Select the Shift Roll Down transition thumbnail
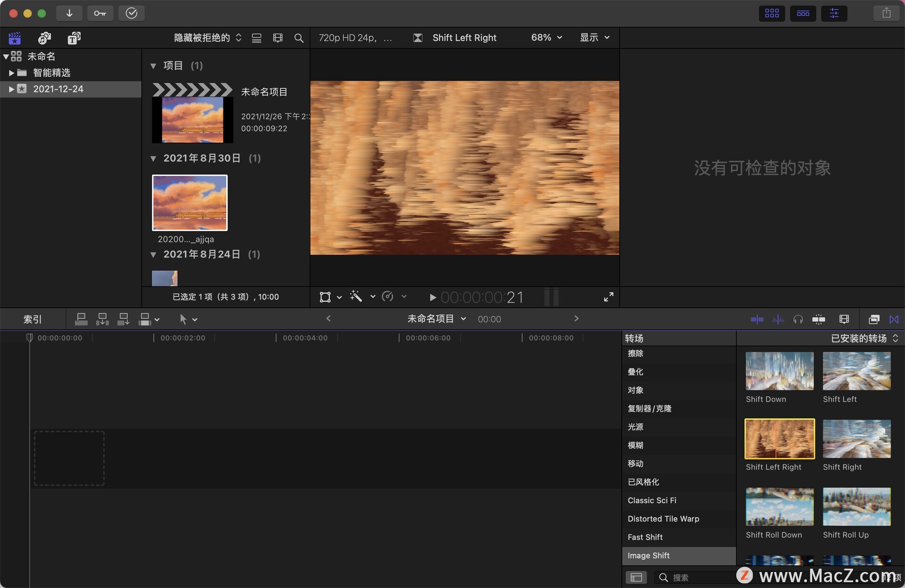Viewport: 905px width, 588px height. [779, 507]
